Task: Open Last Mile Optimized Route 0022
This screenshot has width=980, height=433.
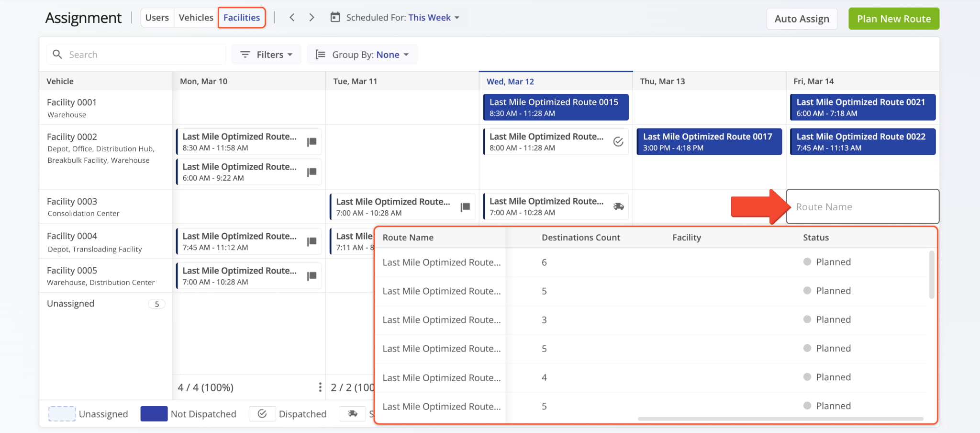Action: (x=863, y=142)
